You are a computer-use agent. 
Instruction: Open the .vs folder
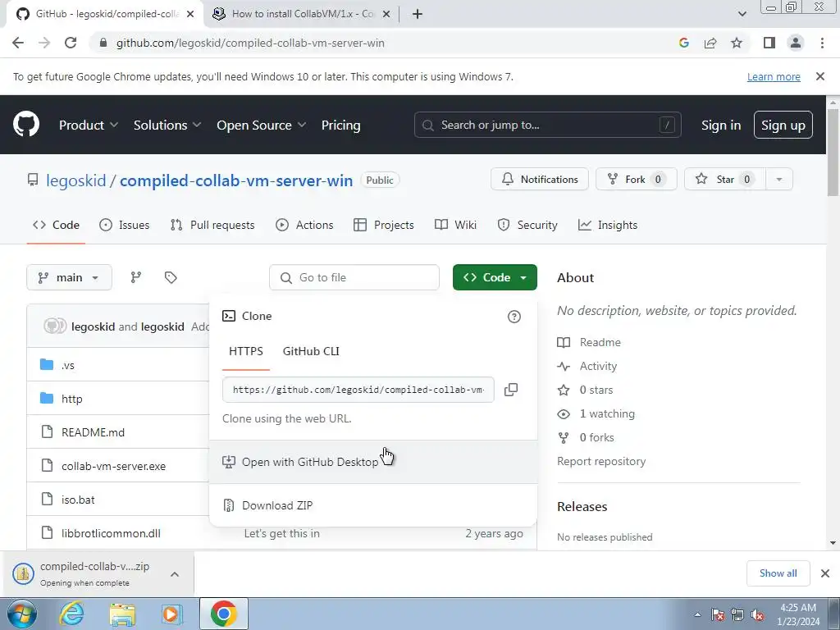click(x=67, y=365)
